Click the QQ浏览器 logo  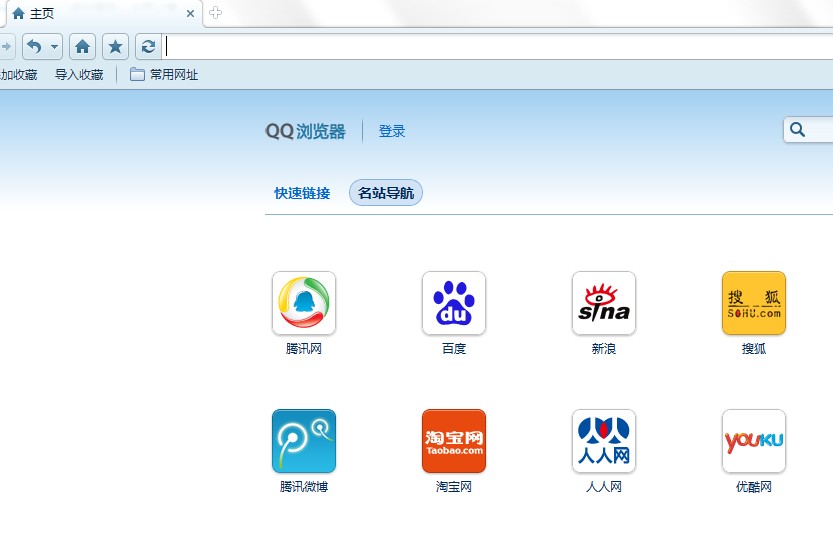click(x=305, y=131)
